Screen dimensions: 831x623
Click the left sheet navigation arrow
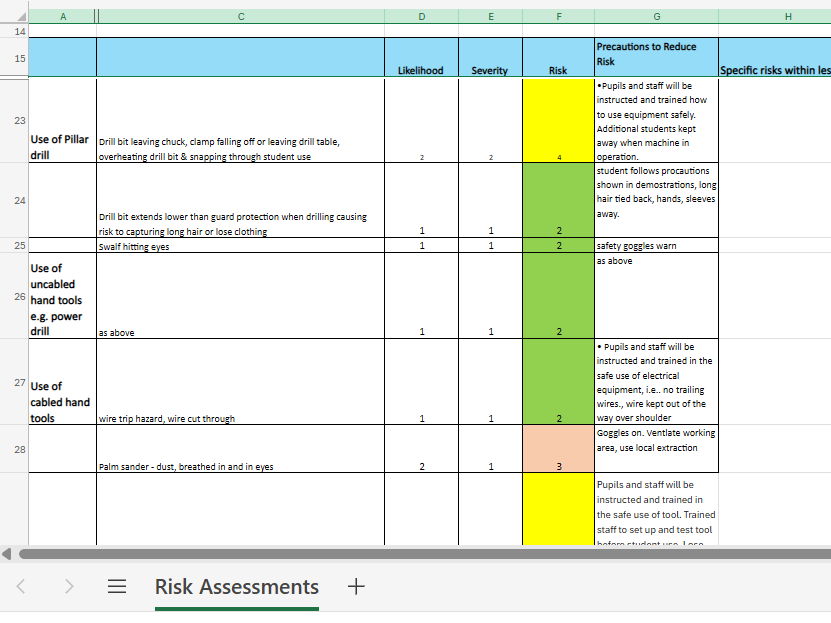pyautogui.click(x=20, y=587)
